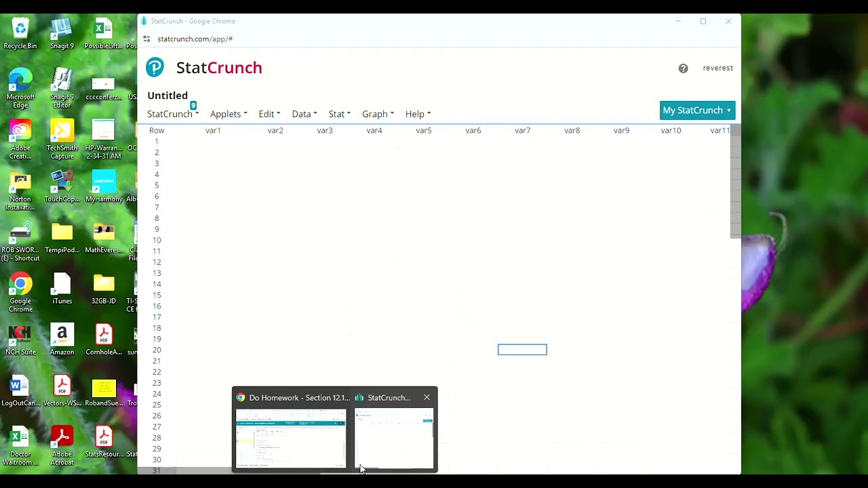The width and height of the screenshot is (868, 488).
Task: Select the RobandSue desktop icon
Action: pyautogui.click(x=104, y=390)
